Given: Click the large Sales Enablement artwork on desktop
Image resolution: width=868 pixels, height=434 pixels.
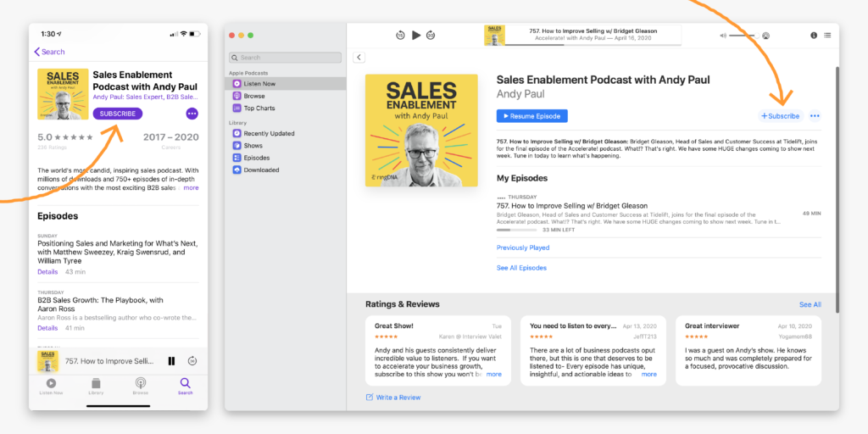Looking at the screenshot, I should (421, 131).
